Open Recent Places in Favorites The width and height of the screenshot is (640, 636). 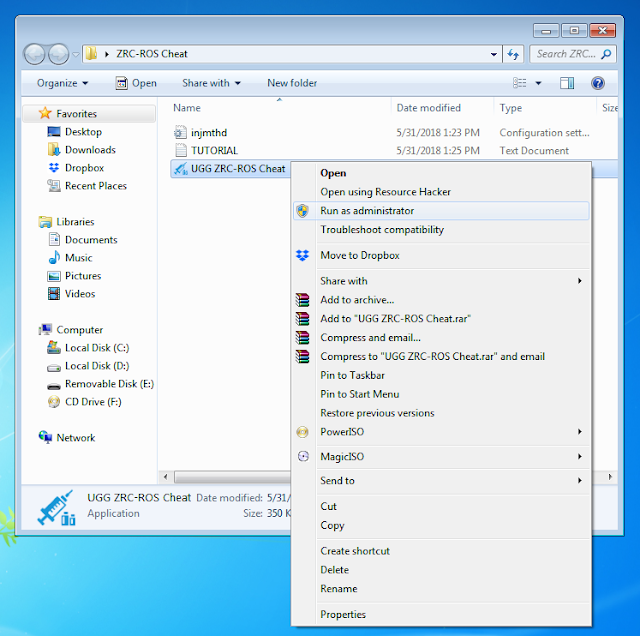click(96, 186)
